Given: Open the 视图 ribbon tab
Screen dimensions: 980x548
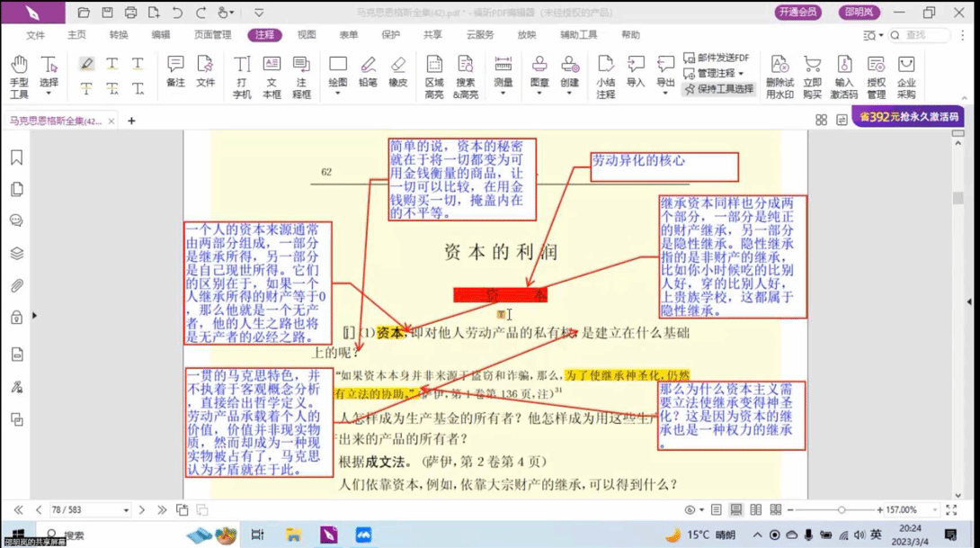Looking at the screenshot, I should pos(307,35).
